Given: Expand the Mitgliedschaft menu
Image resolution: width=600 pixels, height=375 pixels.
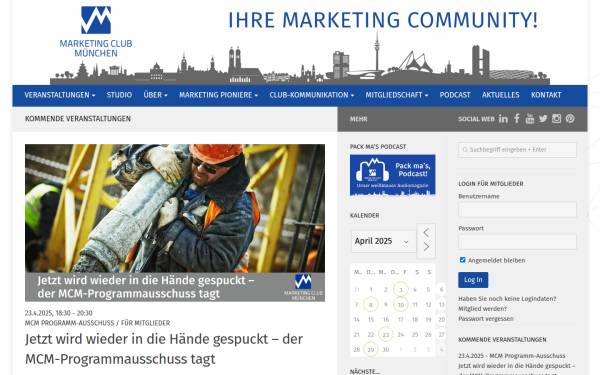Looking at the screenshot, I should [396, 95].
